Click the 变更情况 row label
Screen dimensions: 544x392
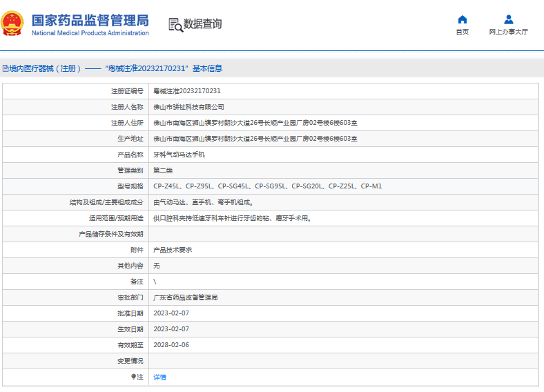click(x=130, y=361)
